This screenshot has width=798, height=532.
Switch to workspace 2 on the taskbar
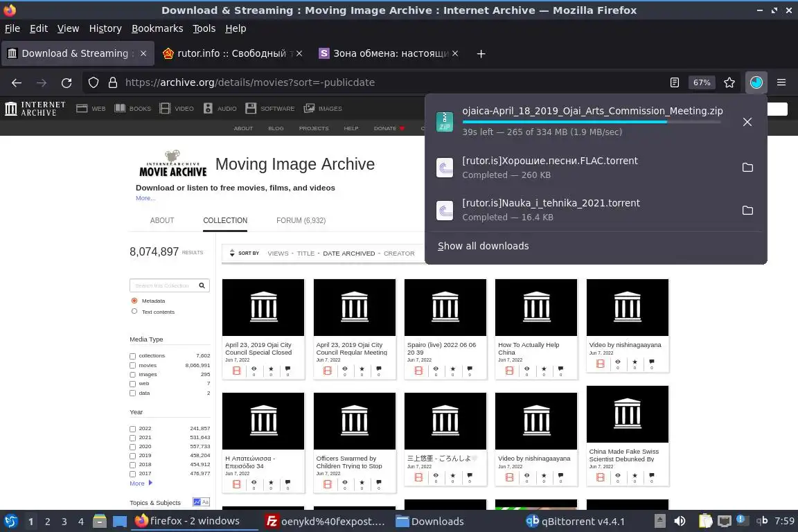(x=47, y=522)
